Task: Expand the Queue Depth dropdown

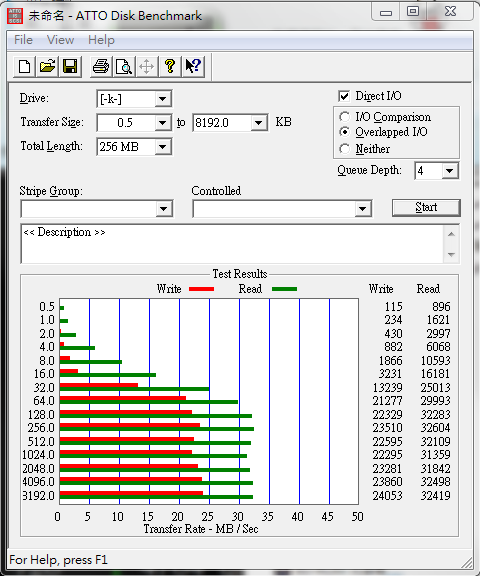Action: 450,171
